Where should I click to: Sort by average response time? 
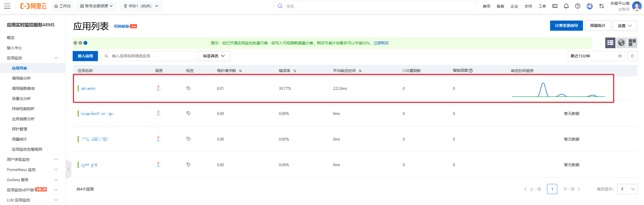[x=360, y=71]
